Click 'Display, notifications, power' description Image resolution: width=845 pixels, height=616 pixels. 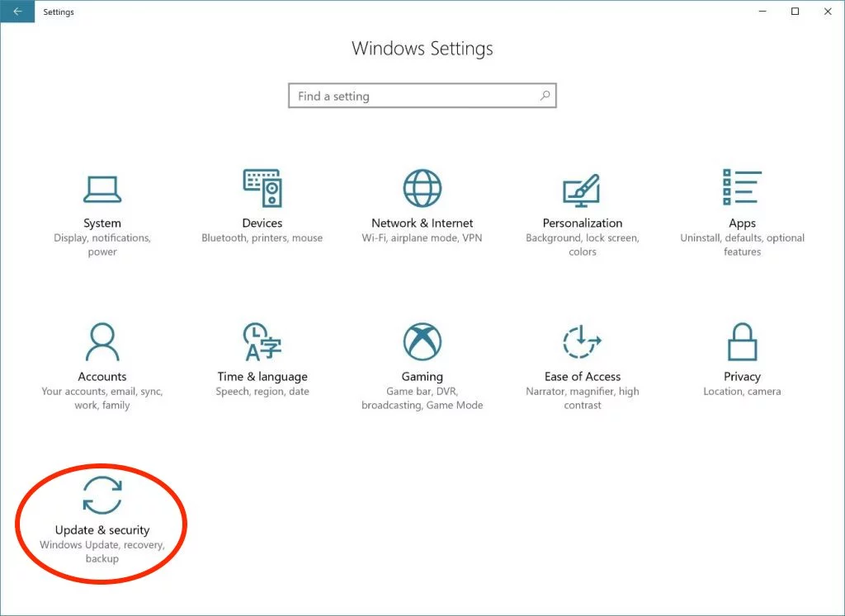coord(102,244)
